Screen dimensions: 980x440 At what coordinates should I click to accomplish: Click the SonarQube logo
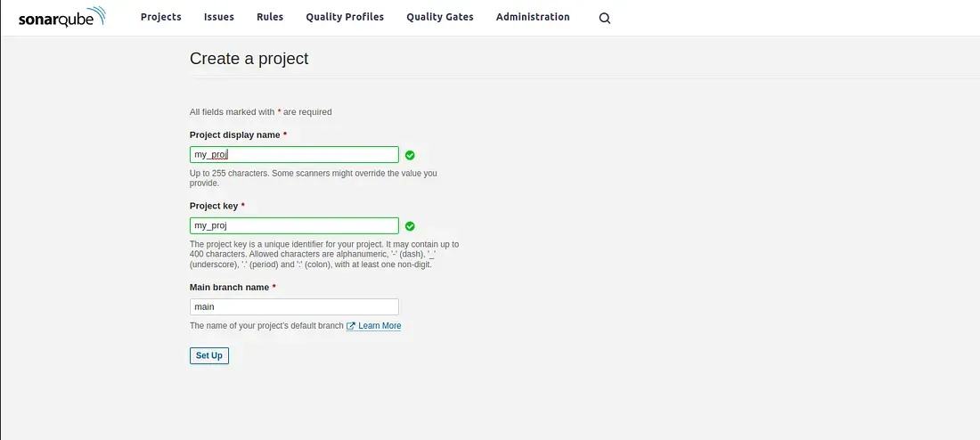pos(62,17)
